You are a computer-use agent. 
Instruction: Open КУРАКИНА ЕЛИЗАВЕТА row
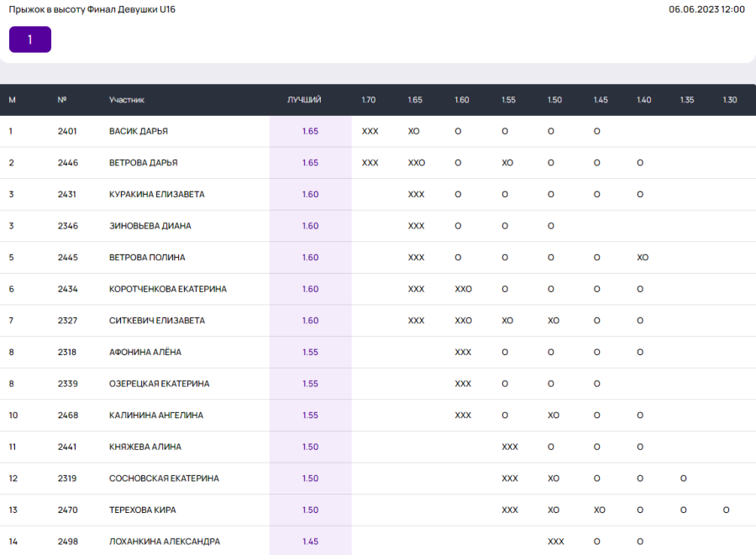tap(156, 195)
